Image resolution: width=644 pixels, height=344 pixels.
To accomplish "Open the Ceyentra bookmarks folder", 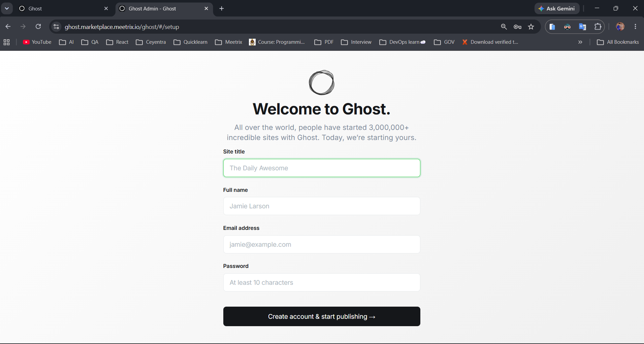I will click(x=151, y=42).
